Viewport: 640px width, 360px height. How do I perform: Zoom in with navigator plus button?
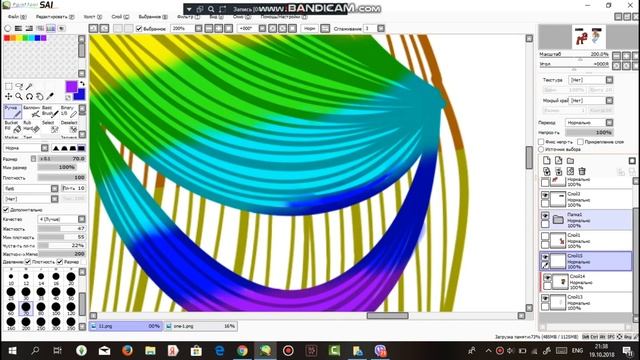point(627,56)
